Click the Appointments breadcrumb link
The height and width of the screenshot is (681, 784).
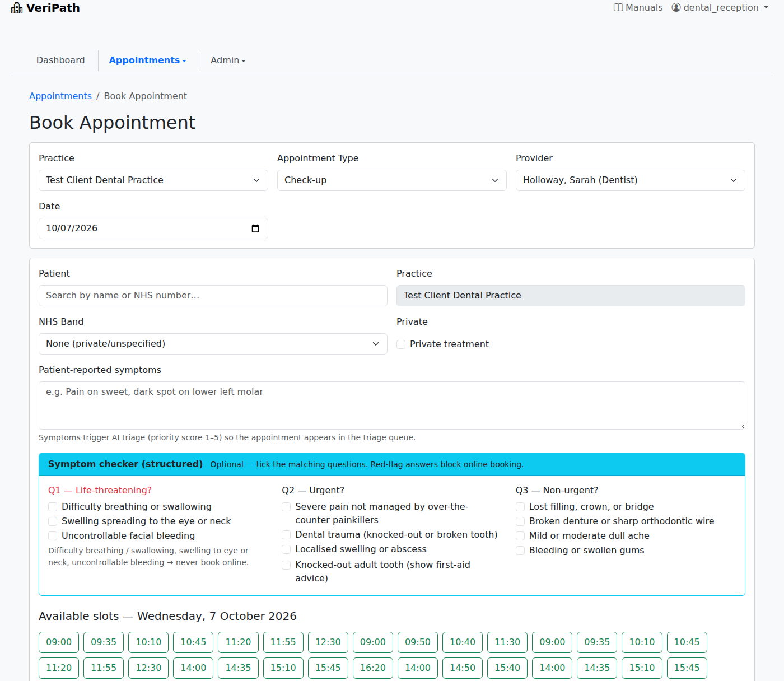click(x=60, y=96)
